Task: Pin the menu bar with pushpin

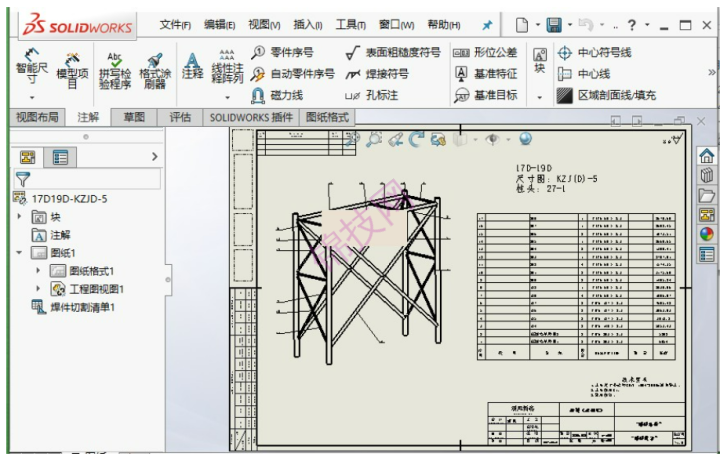Action: coord(487,25)
